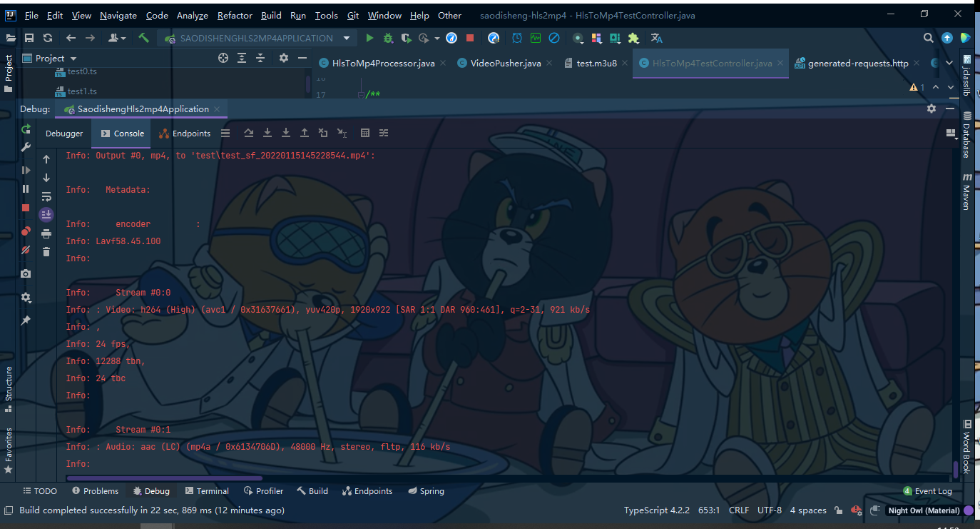Stop debugging using the Debug sidebar's red square
Screen dimensions: 980x529
pyautogui.click(x=26, y=208)
